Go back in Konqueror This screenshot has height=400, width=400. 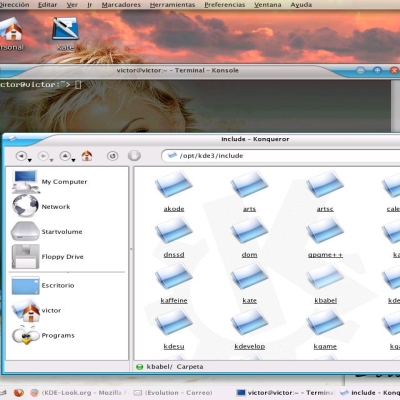(x=21, y=156)
